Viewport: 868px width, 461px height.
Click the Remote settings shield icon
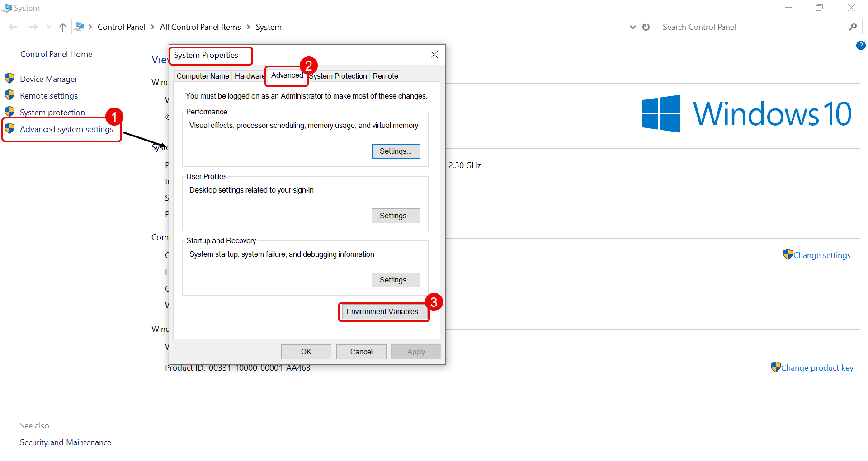[9, 95]
